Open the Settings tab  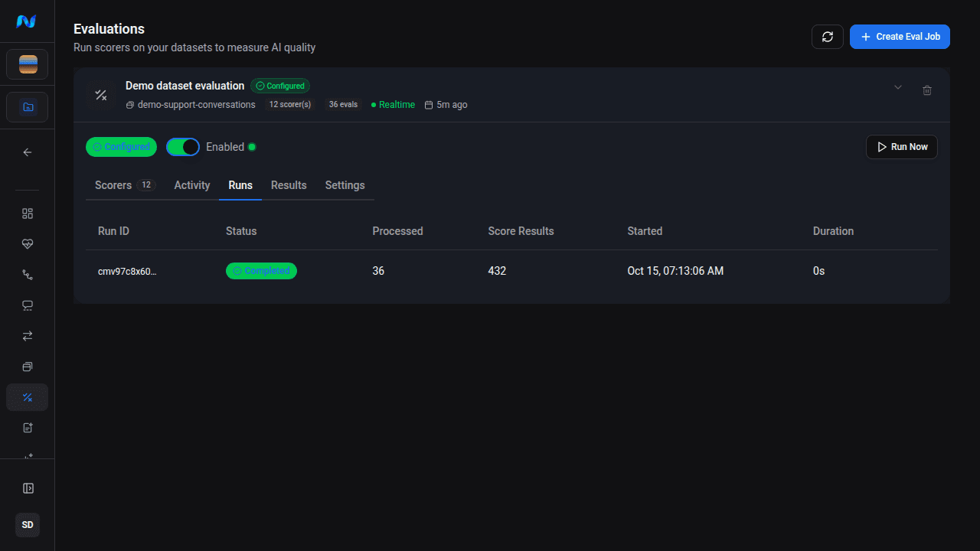(x=345, y=185)
